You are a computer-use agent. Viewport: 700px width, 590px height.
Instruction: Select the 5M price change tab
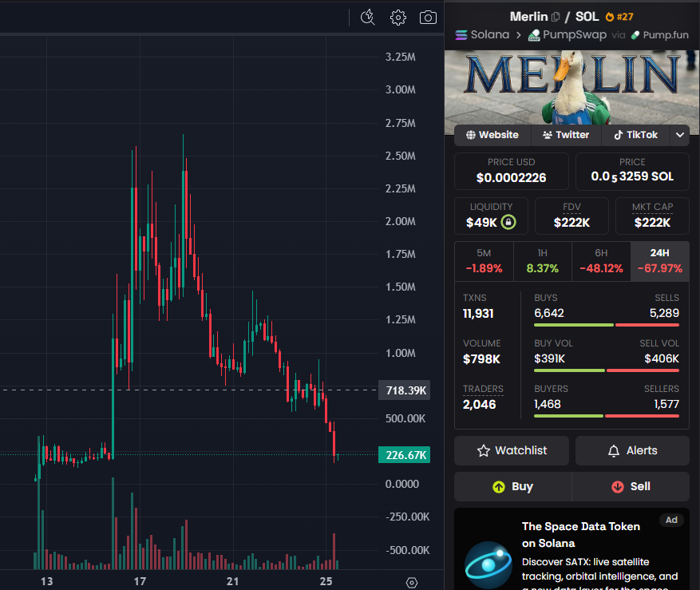coord(484,261)
